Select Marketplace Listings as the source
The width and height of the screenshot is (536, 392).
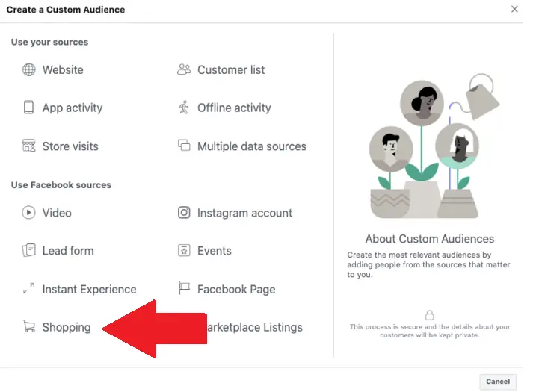tap(254, 327)
